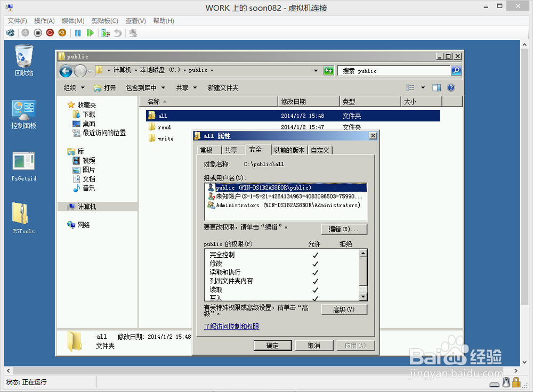This screenshot has width=533, height=392.
Task: Pause the virtual machine
Action: point(78,33)
